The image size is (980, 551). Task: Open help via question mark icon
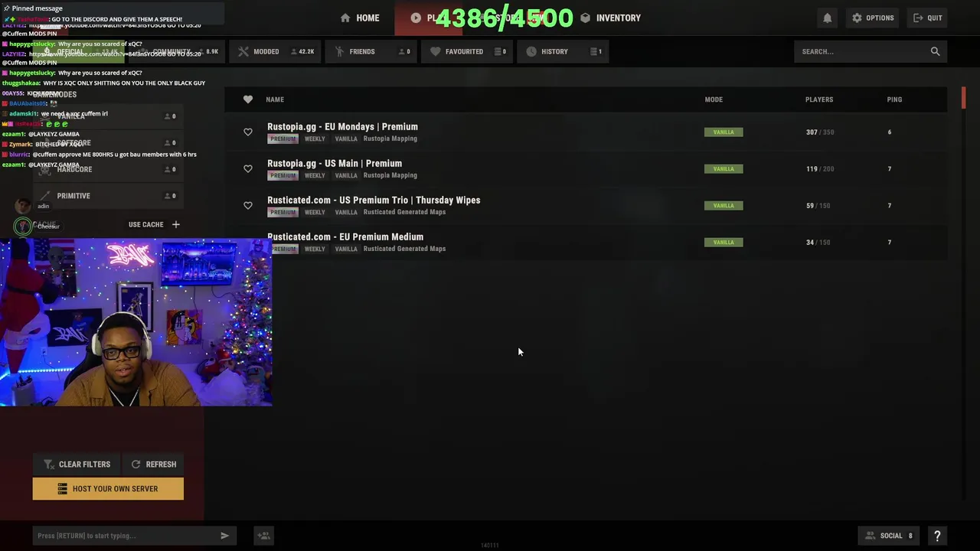pyautogui.click(x=937, y=536)
